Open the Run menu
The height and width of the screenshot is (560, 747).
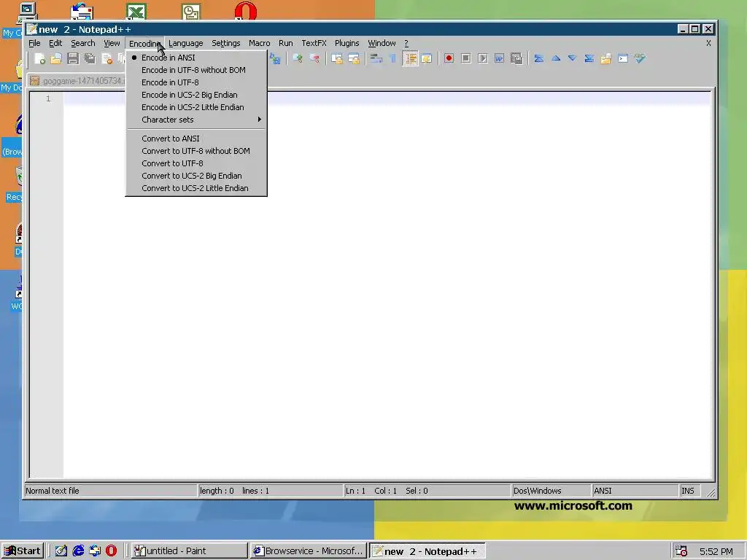[x=286, y=43]
